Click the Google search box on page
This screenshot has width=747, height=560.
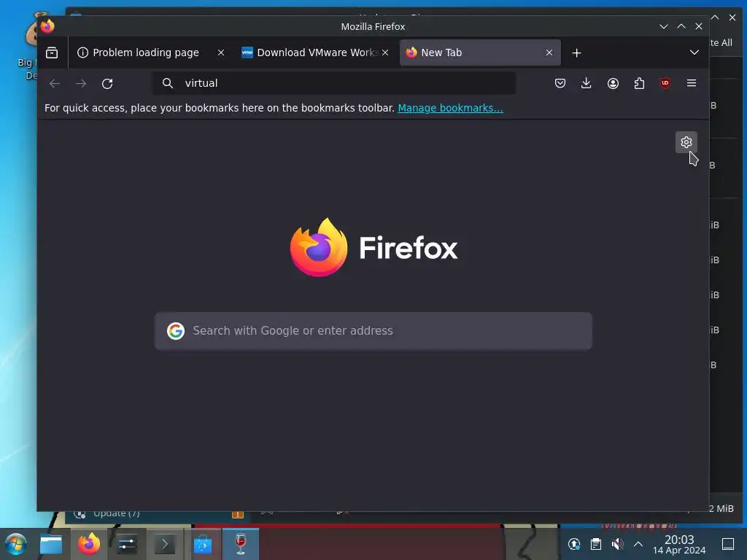(x=373, y=331)
